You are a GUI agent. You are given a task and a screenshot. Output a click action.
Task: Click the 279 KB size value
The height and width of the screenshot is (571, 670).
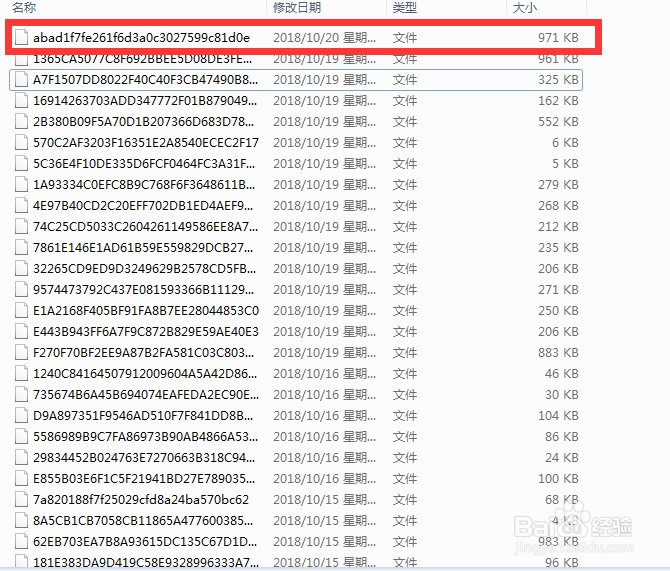tap(558, 185)
